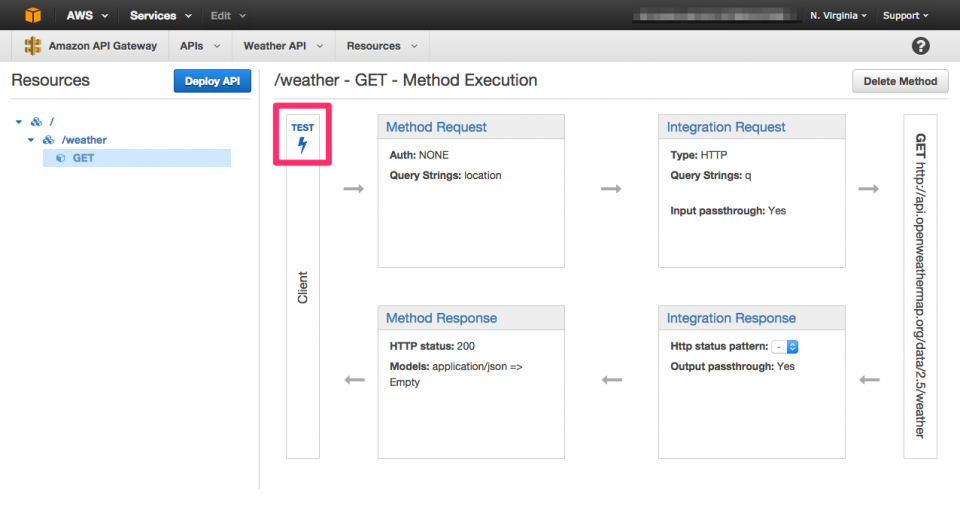This screenshot has width=960, height=513.
Task: Select the /weather resource
Action: click(x=84, y=140)
